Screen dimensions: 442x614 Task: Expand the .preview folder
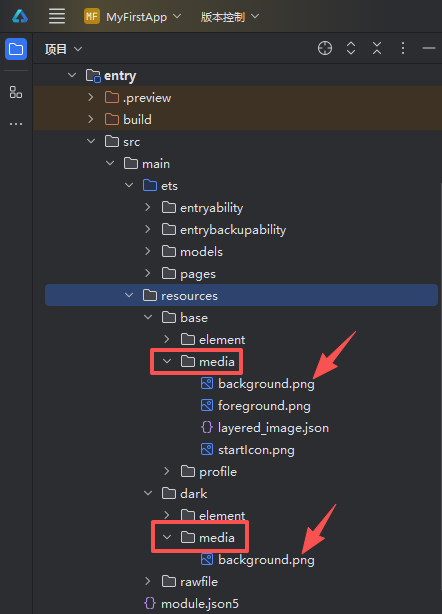[x=90, y=97]
